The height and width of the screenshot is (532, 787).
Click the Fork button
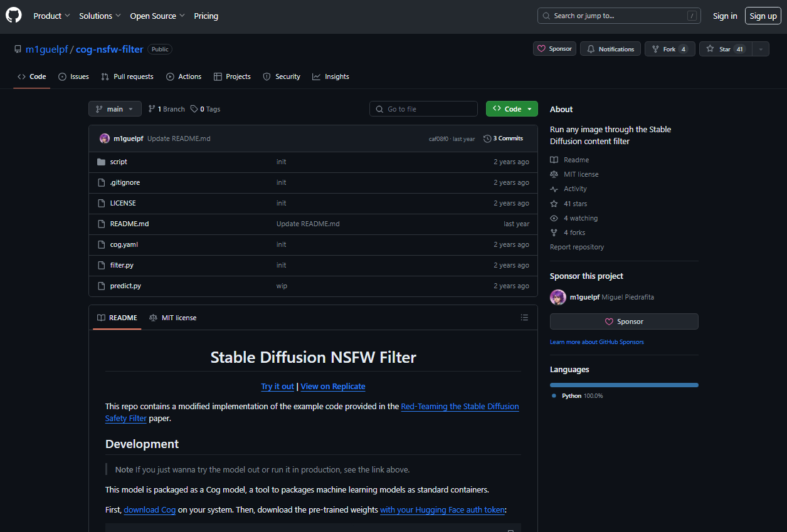[670, 49]
